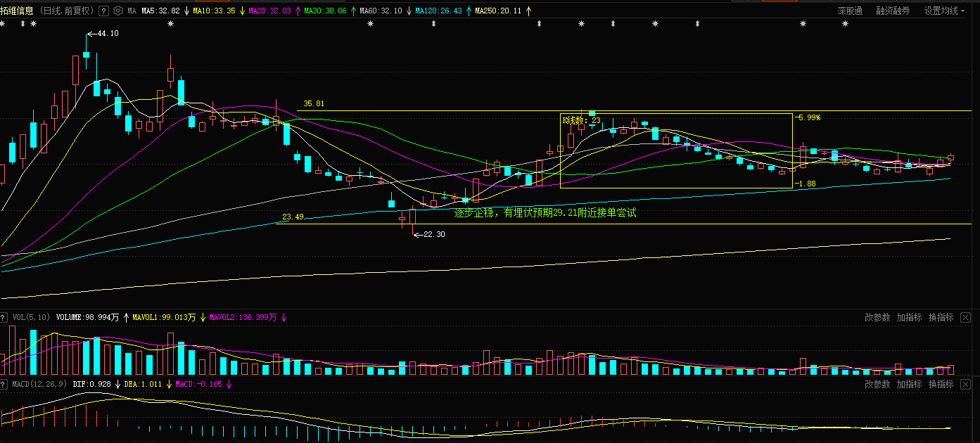Click 改参数 in the MACD panel
The image size is (980, 443).
click(877, 385)
